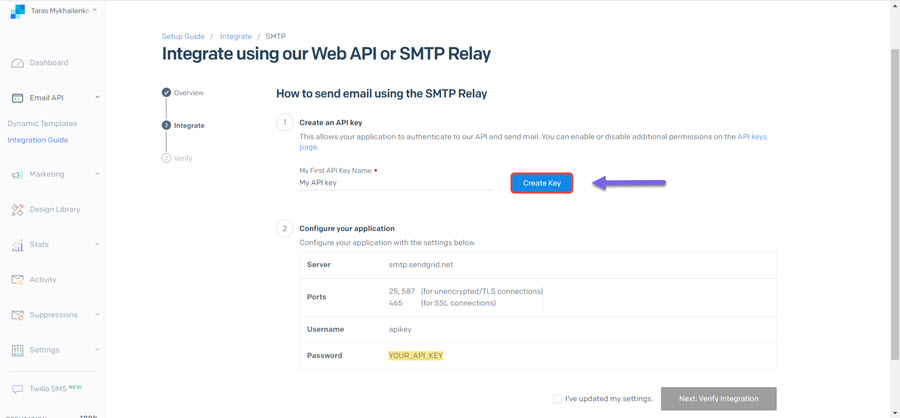
Task: Click the Email API envelope icon
Action: point(17,98)
